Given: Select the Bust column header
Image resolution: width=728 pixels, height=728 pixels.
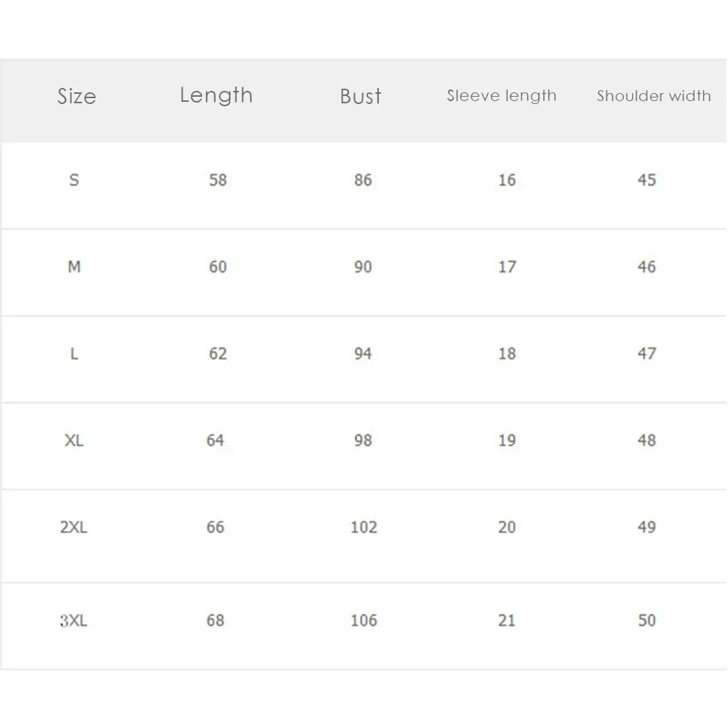Looking at the screenshot, I should [361, 96].
